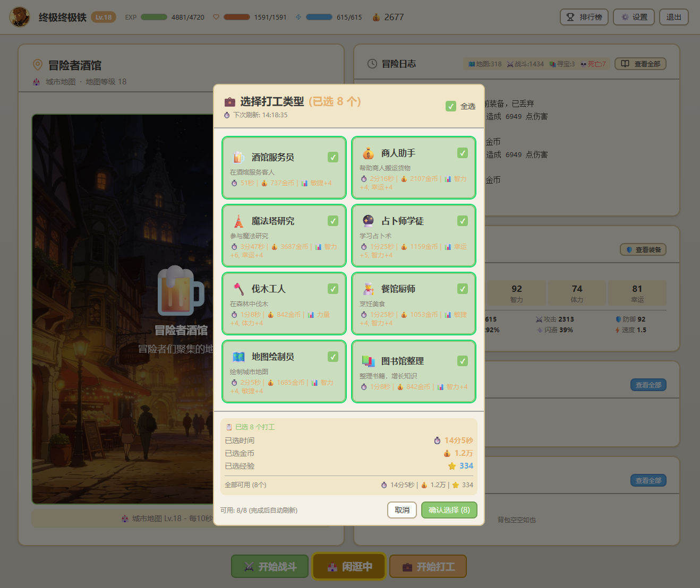700x588 pixels.
Task: Click the tower icon for 魔法塔研究
Action: point(238,221)
